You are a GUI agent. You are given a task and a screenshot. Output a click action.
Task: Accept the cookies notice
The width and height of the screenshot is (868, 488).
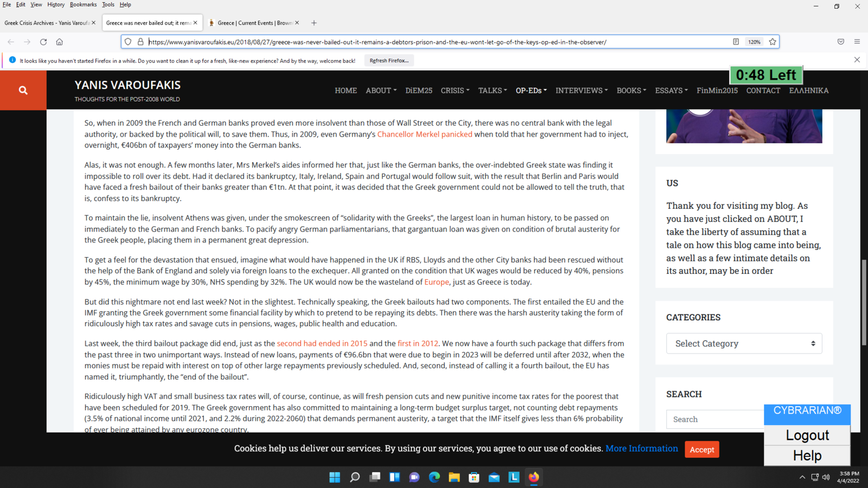coord(702,450)
